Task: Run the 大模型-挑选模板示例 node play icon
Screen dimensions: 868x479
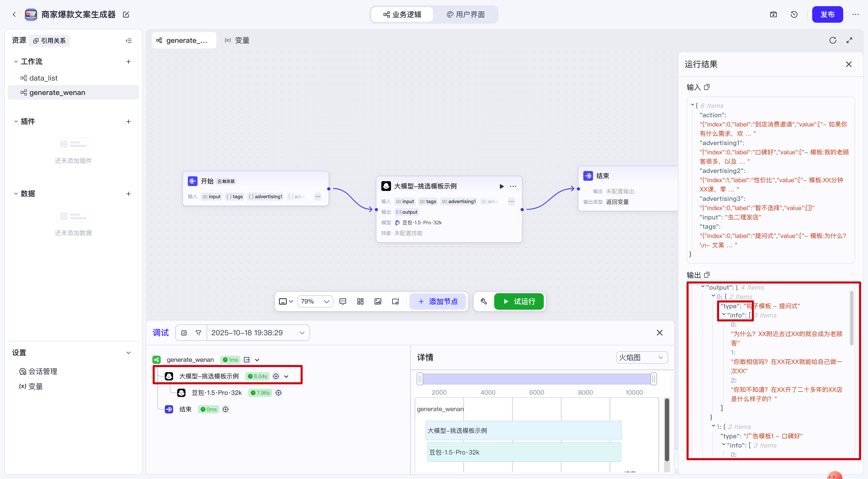Action: point(501,186)
